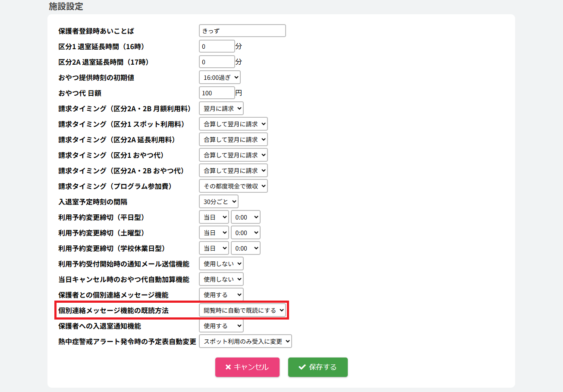This screenshot has height=392, width=563.
Task: Open 利用予約変更締切 学校休業日型 time dropdown
Action: 246,248
